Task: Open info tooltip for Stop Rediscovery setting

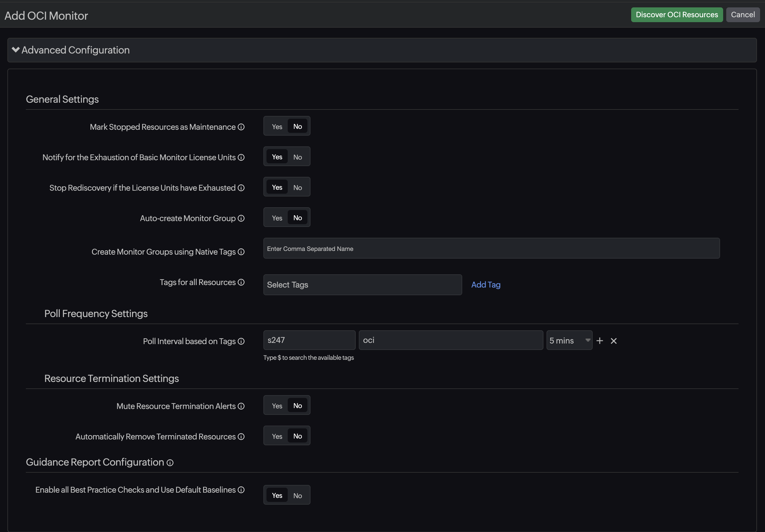Action: click(x=241, y=188)
